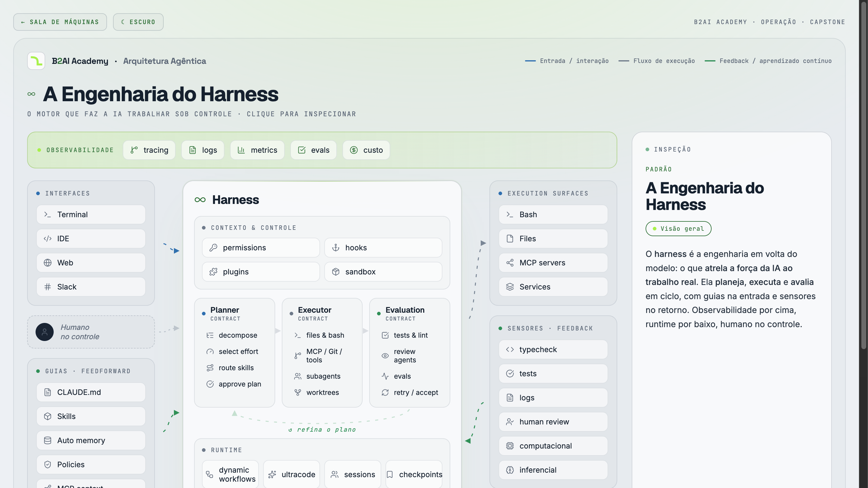This screenshot has width=868, height=488.
Task: Click the refina o plano label
Action: 322,429
